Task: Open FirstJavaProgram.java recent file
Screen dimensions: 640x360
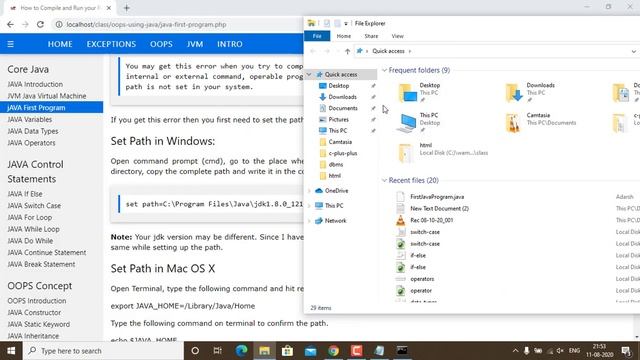Action: tap(437, 197)
